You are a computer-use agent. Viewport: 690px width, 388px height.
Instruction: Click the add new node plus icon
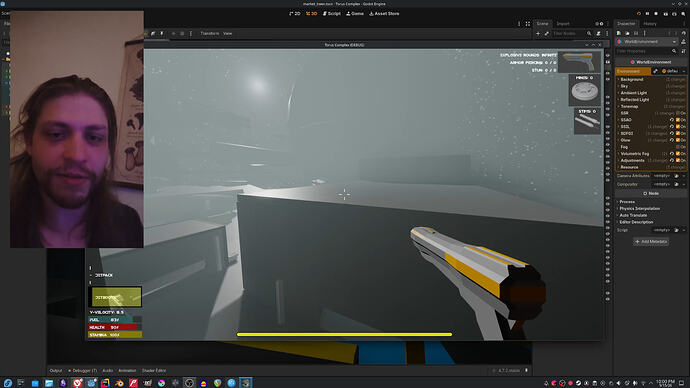pyautogui.click(x=538, y=33)
